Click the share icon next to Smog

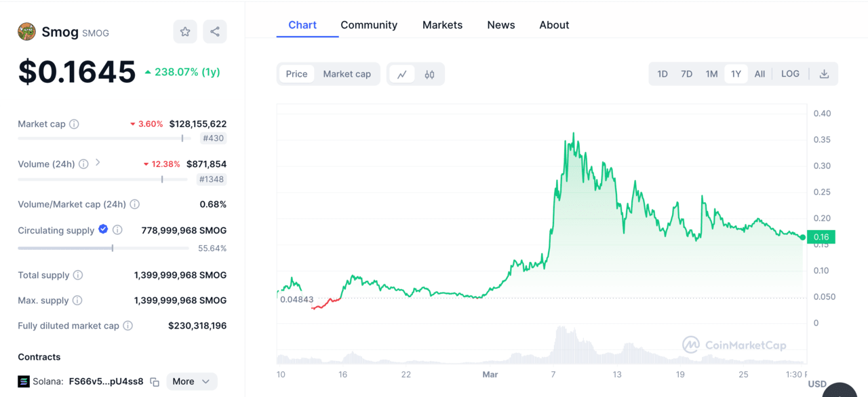coord(215,31)
